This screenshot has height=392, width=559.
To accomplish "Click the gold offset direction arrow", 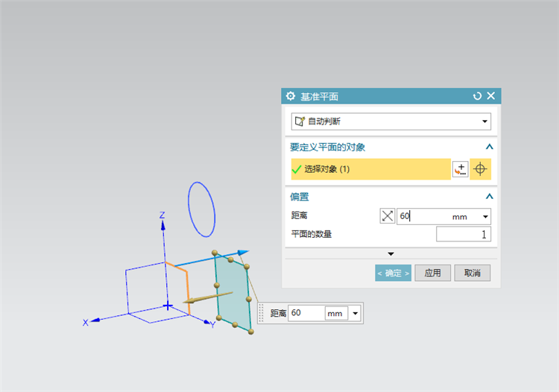I will (x=207, y=297).
